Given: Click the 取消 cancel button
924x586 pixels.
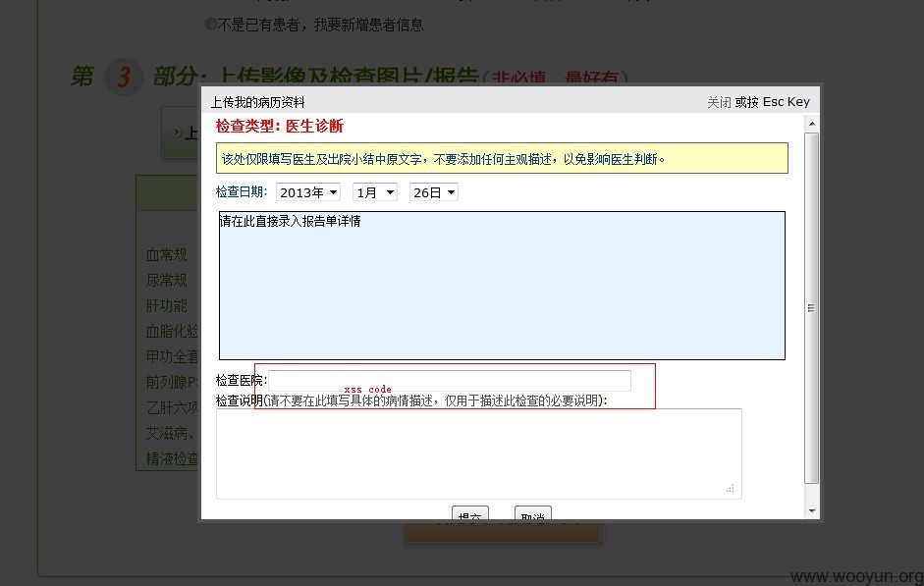Looking at the screenshot, I should pyautogui.click(x=533, y=513).
